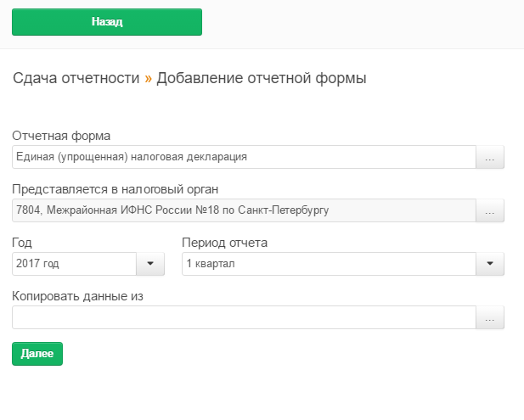Click the orange » breadcrumb separator
The image size is (524, 420).
[x=149, y=79]
